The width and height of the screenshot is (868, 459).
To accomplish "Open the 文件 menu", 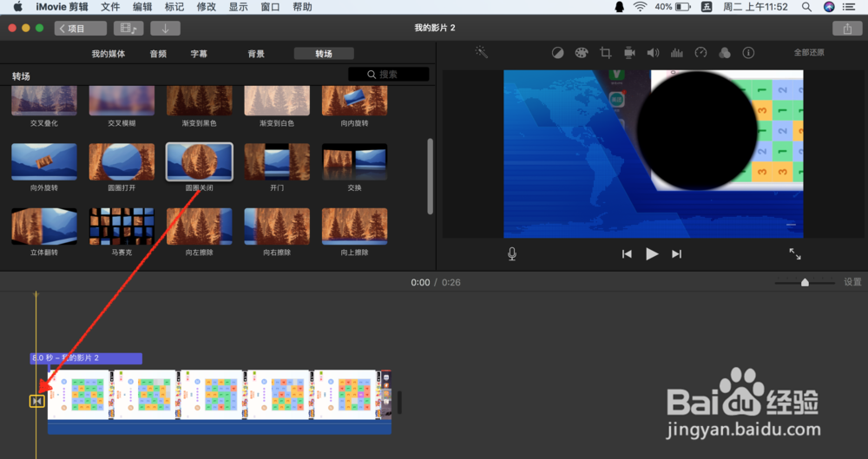I will point(111,7).
